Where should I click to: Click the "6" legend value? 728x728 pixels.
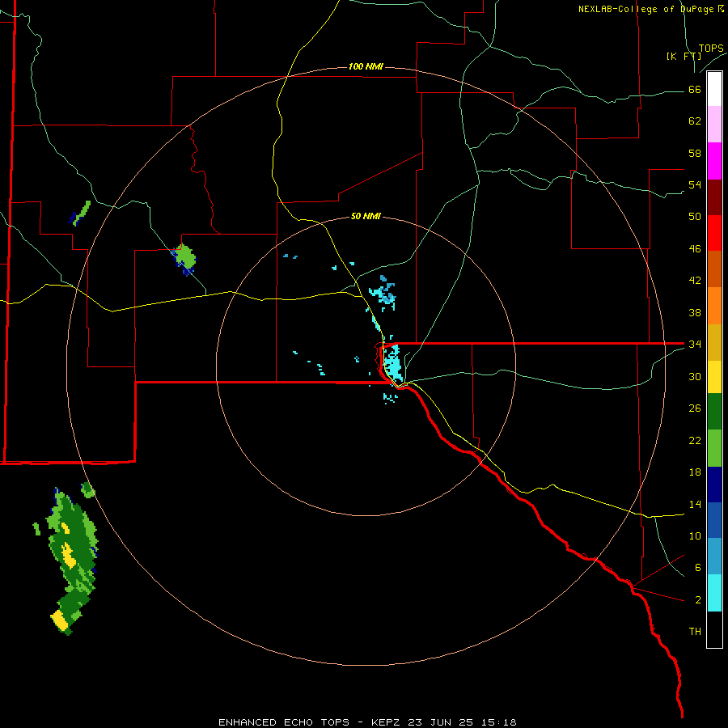click(698, 568)
